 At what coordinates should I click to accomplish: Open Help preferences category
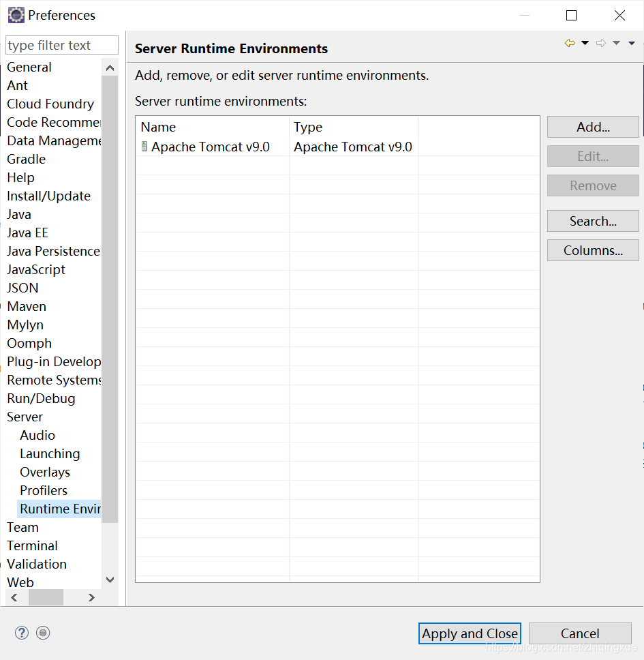[20, 178]
